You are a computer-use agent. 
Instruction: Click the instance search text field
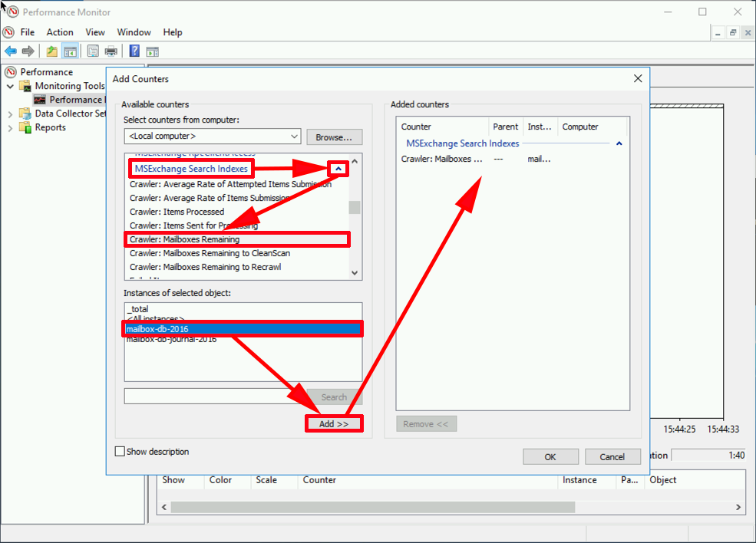(x=215, y=397)
